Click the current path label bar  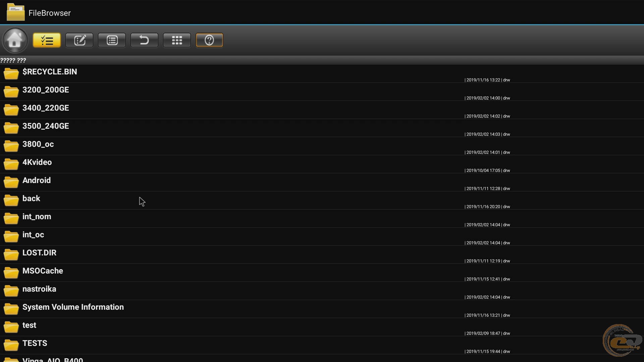point(13,60)
